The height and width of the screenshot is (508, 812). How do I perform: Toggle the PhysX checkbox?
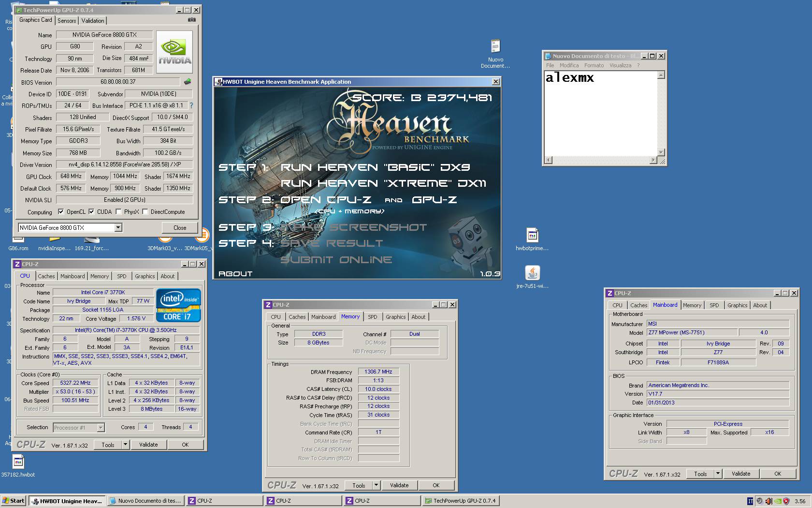click(x=118, y=211)
